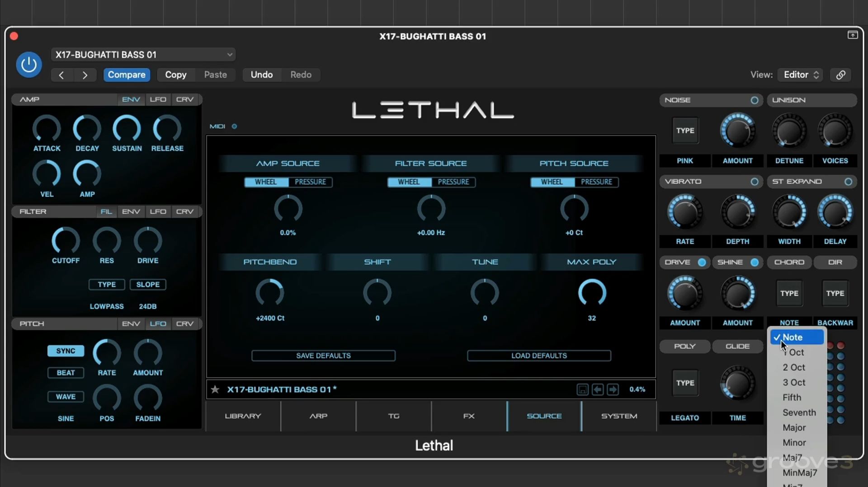This screenshot has height=487, width=868.
Task: Choose Fifth from chord menu
Action: (797, 398)
